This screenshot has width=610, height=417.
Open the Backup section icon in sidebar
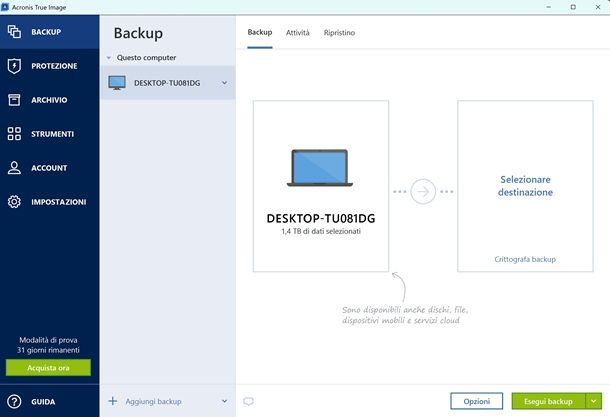(14, 32)
